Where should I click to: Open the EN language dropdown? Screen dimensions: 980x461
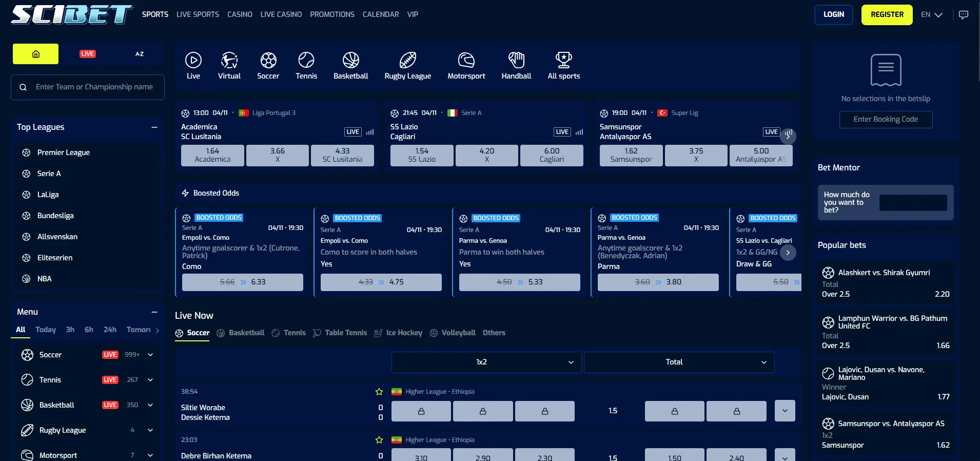coord(932,15)
